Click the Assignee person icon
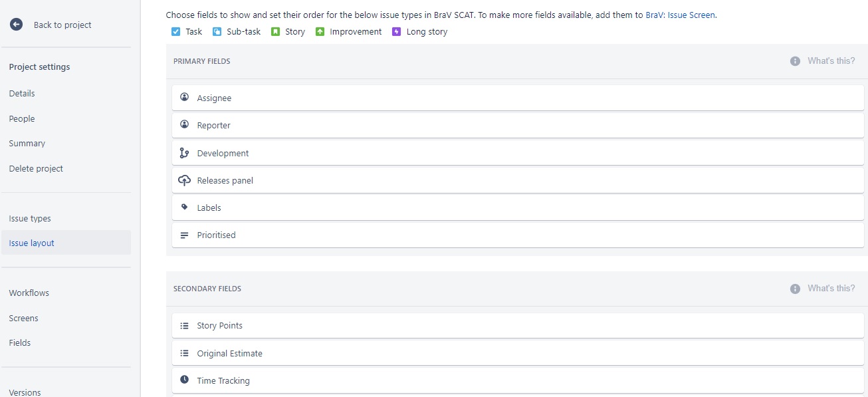The image size is (868, 397). (185, 97)
